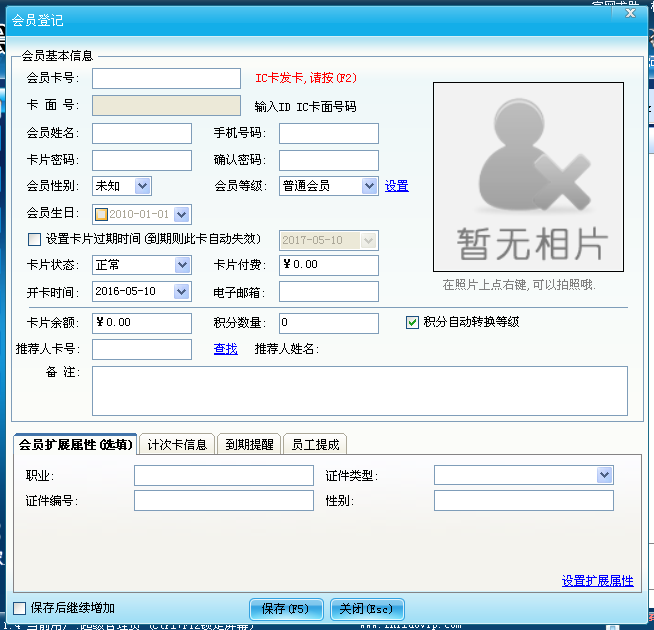
Task: Click the 关闭(Esc) button
Action: point(367,609)
